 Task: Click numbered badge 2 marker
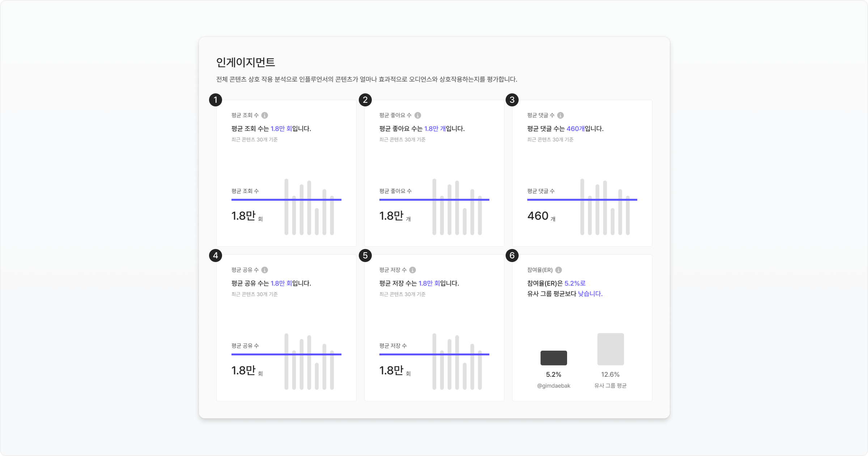coord(365,100)
